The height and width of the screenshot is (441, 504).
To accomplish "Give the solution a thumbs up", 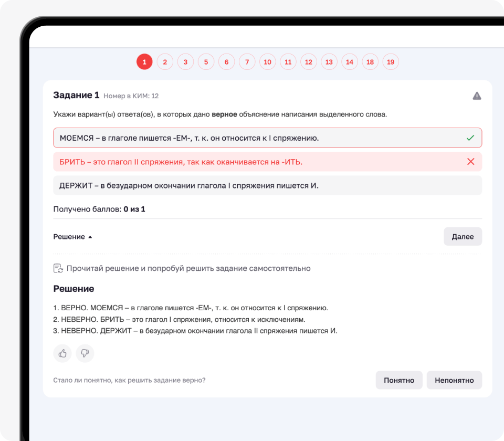I will [62, 353].
